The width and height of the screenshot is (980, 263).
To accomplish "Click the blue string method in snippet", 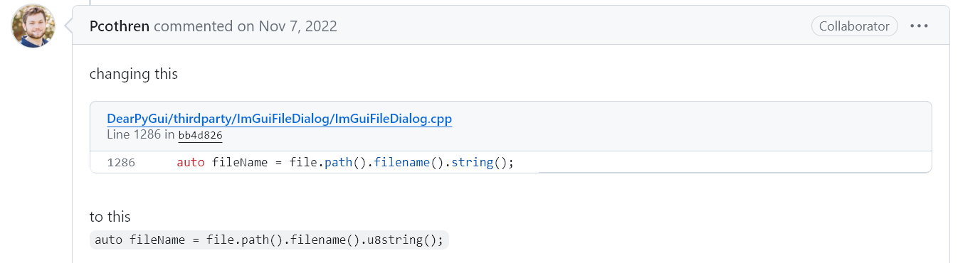I will click(x=473, y=163).
